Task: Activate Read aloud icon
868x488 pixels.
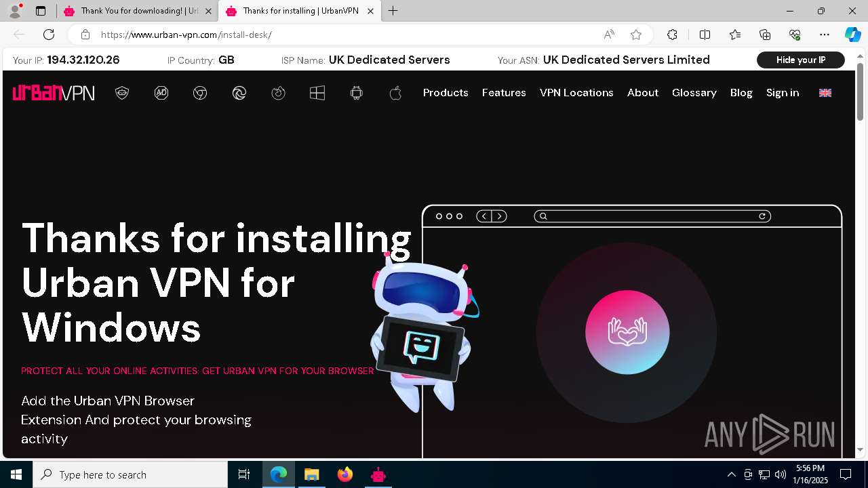Action: pos(609,35)
